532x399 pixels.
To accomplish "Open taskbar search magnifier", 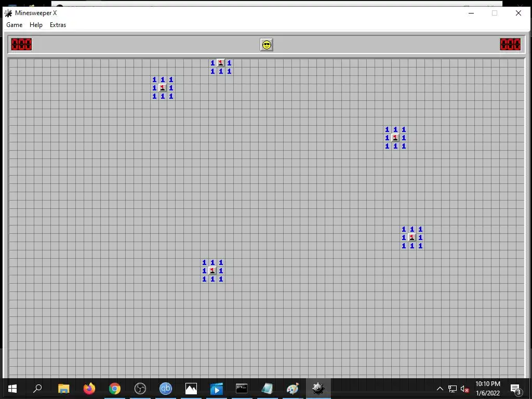I will tap(37, 389).
